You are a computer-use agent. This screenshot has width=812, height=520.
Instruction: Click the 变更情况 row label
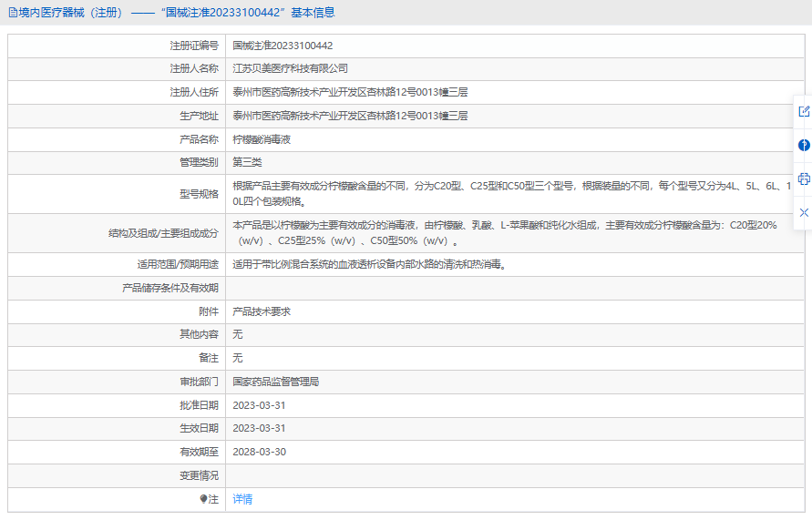[199, 475]
